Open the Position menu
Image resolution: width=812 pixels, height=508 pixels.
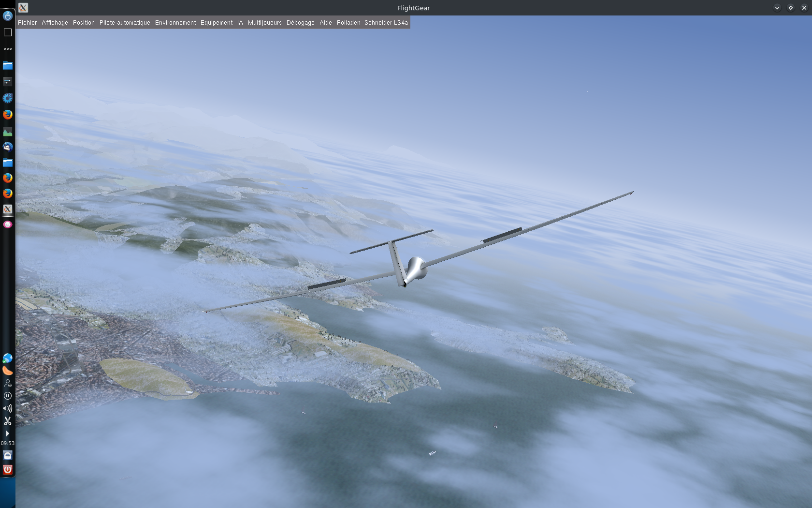pos(84,23)
